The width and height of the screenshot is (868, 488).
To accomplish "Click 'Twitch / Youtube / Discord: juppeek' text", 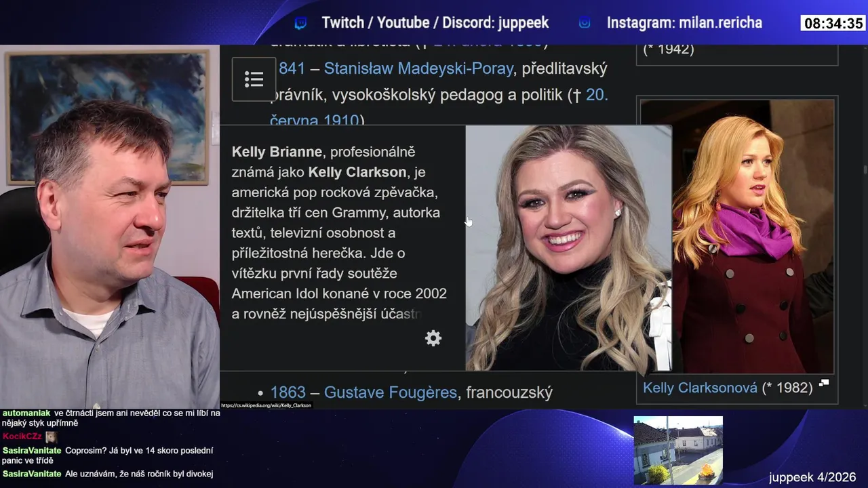I will (435, 23).
